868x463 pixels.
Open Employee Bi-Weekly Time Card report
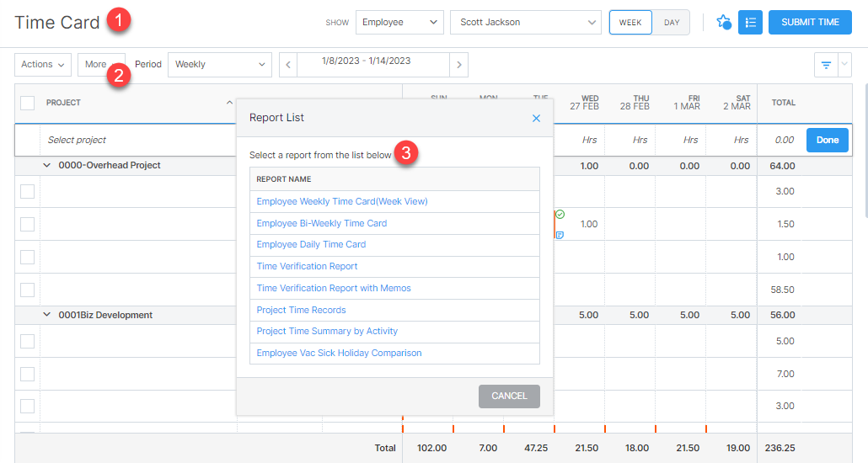click(x=322, y=223)
